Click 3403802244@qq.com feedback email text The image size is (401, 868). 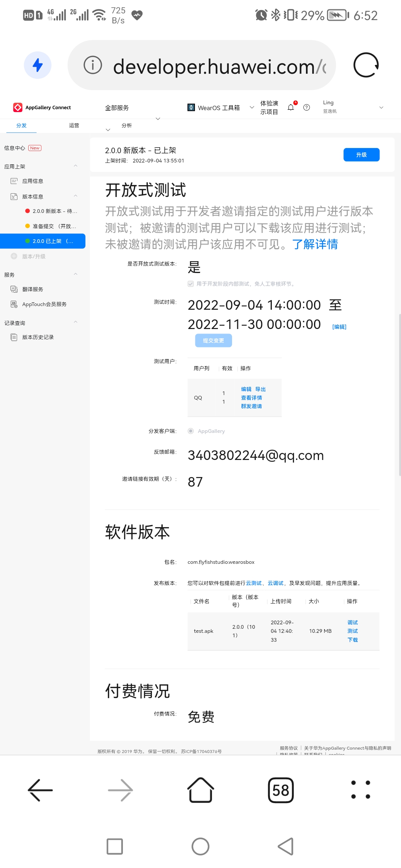[x=256, y=455]
